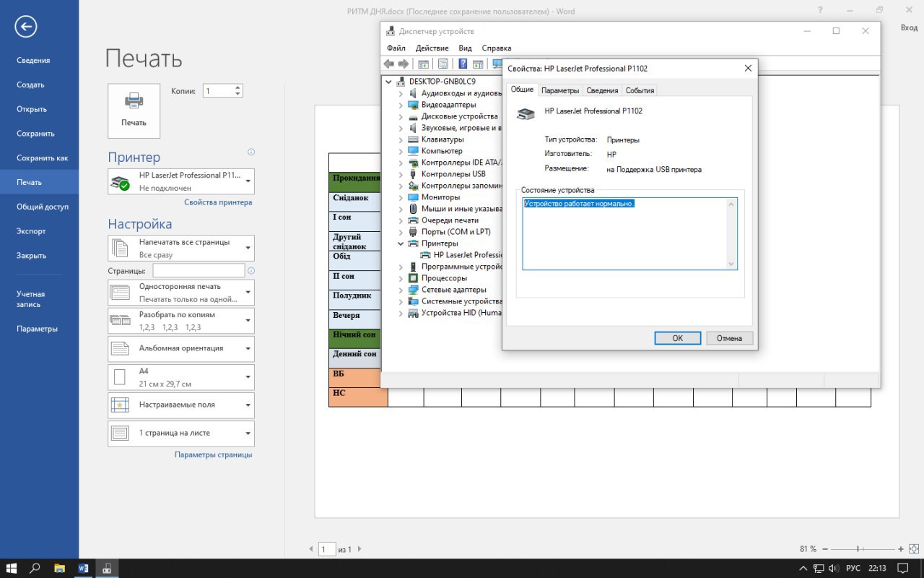Screen dimensions: 924x578
Task: Click the Очереди печати category icon
Action: [x=413, y=220]
